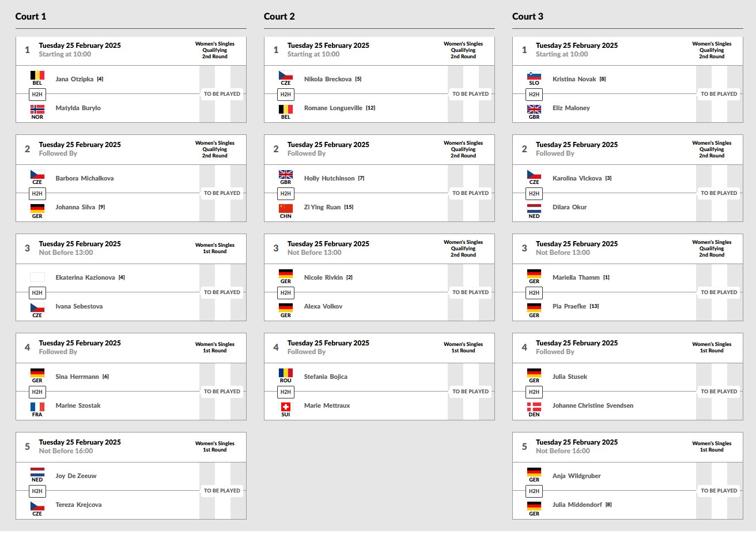Viewport: 756px width, 534px height.
Task: Click China flag next to Zi Ying Ruan
Action: click(286, 208)
